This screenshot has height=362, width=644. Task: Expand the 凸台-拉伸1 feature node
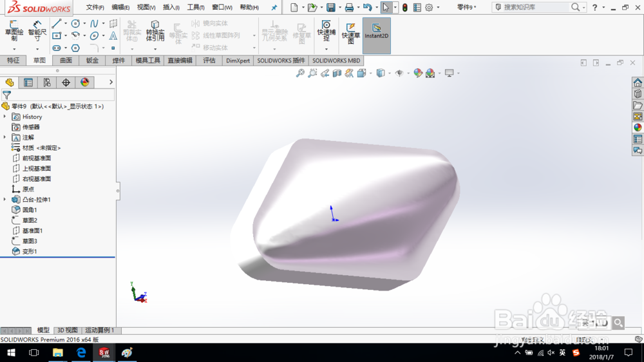(5, 199)
